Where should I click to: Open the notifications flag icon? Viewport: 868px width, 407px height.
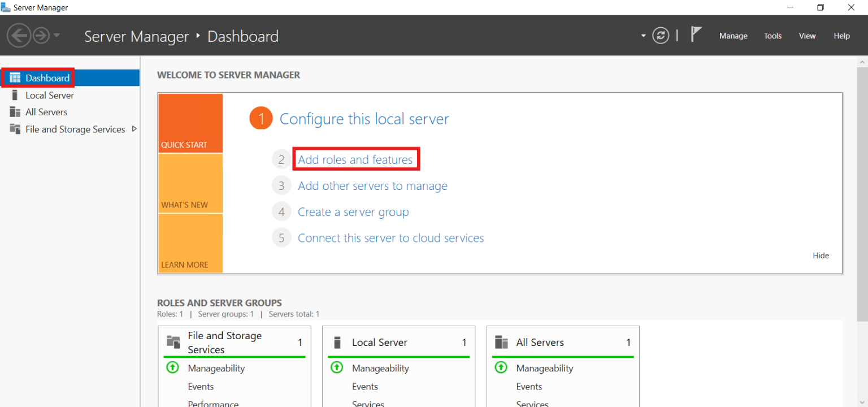coord(696,34)
